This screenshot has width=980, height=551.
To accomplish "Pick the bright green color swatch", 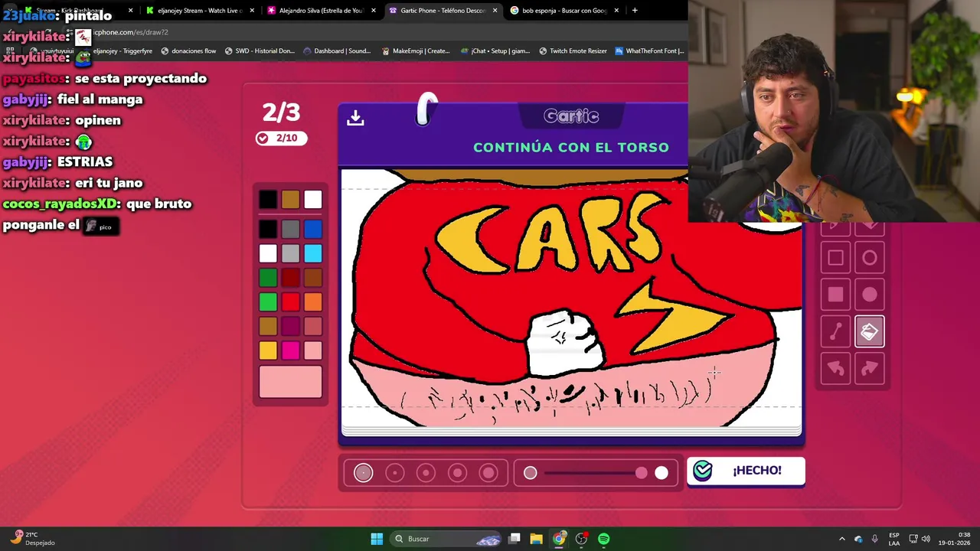I will (268, 302).
